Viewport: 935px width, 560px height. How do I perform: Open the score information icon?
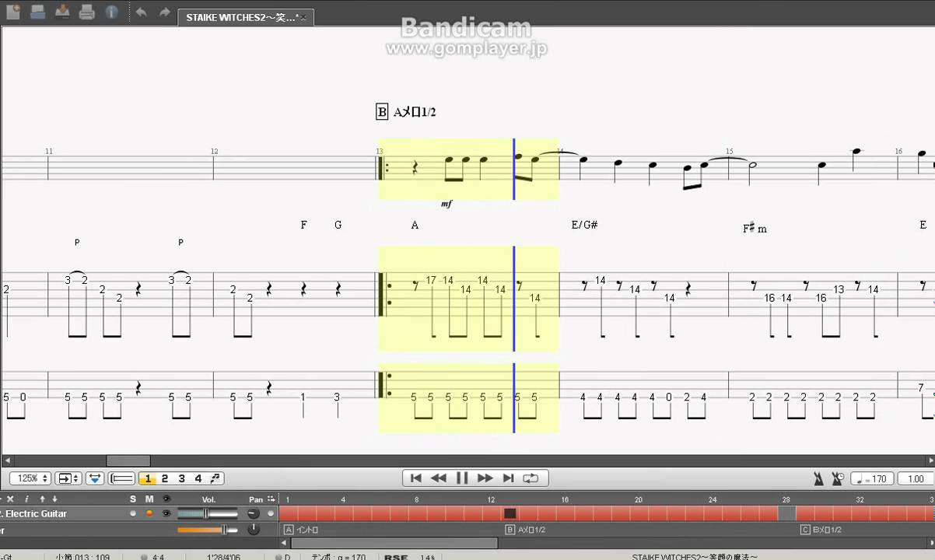coord(111,12)
